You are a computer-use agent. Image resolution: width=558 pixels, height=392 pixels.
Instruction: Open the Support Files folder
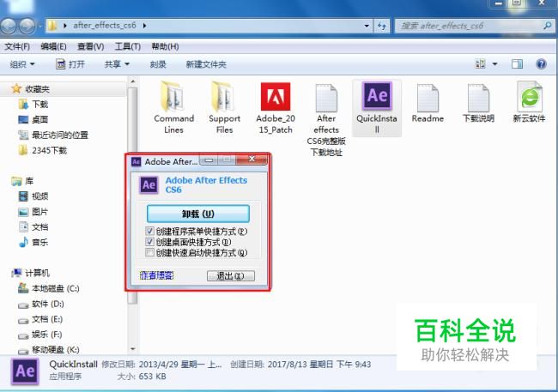point(224,108)
